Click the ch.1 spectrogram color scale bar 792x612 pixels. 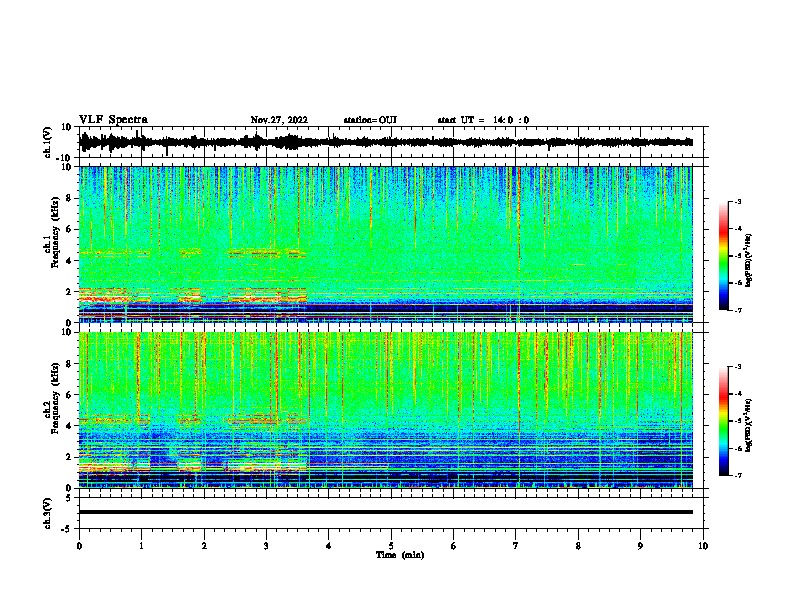[723, 256]
